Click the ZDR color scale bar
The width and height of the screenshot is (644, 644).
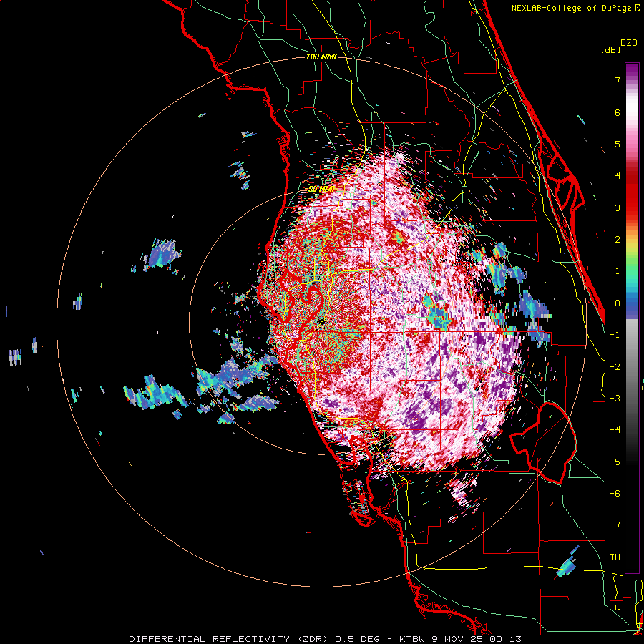click(632, 318)
